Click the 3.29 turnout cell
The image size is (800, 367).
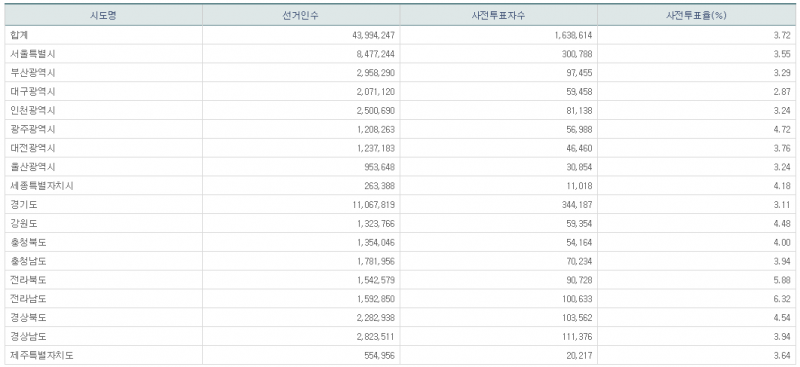point(783,73)
